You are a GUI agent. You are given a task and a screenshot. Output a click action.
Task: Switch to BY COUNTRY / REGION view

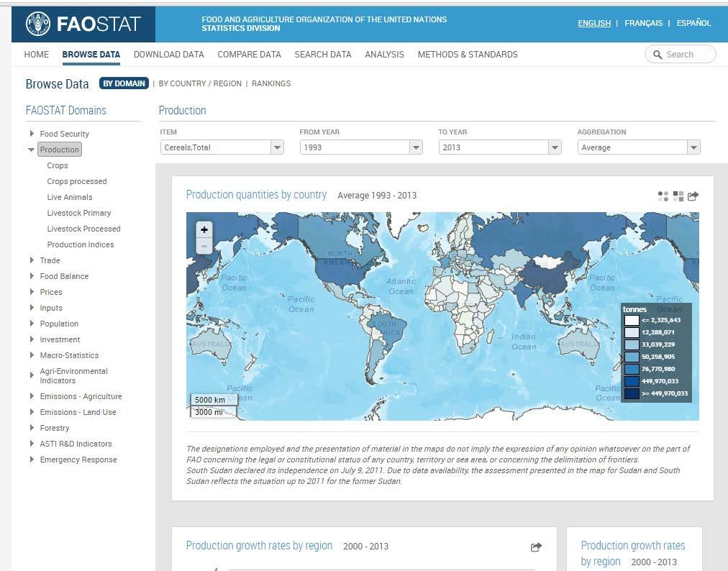200,83
